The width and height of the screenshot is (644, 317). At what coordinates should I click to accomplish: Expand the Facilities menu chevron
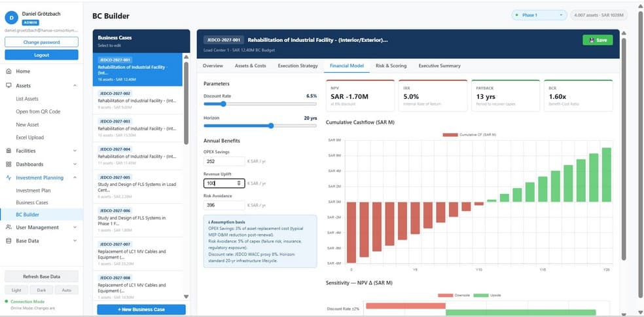(x=75, y=151)
